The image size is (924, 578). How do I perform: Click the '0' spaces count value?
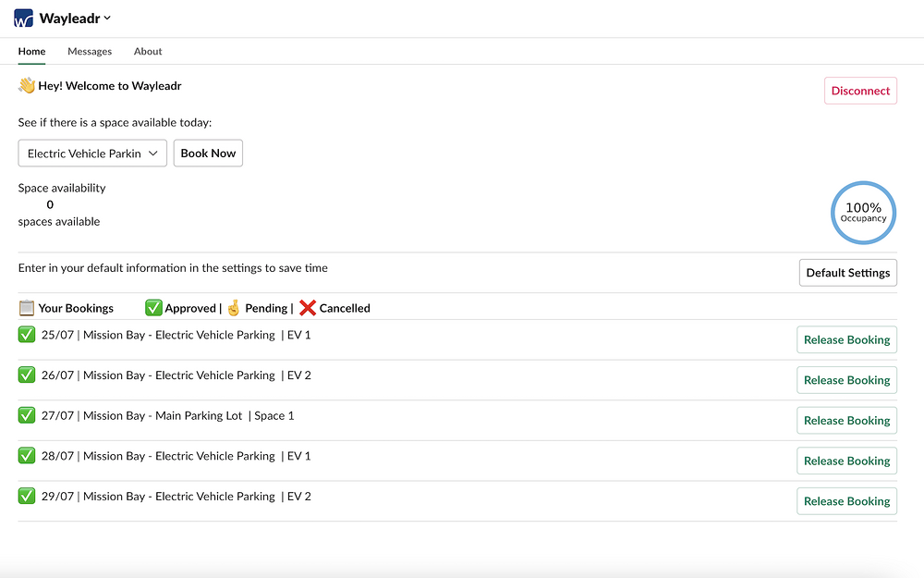click(50, 204)
